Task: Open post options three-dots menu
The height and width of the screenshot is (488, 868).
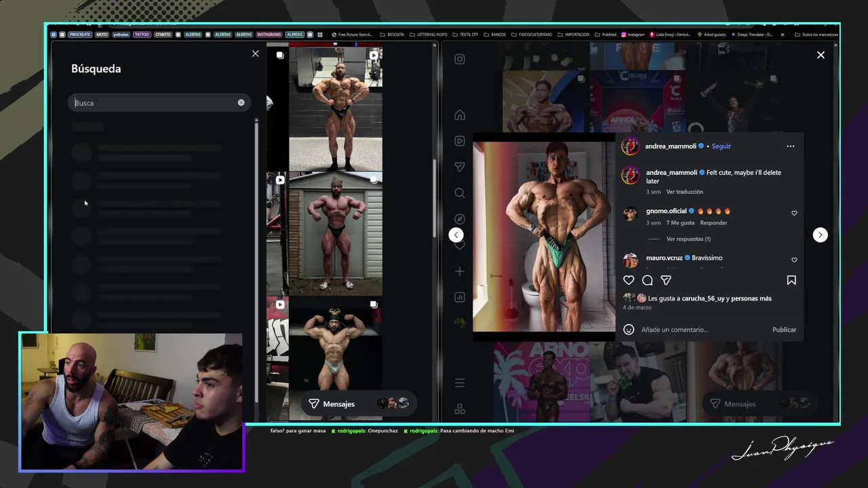Action: coord(790,146)
